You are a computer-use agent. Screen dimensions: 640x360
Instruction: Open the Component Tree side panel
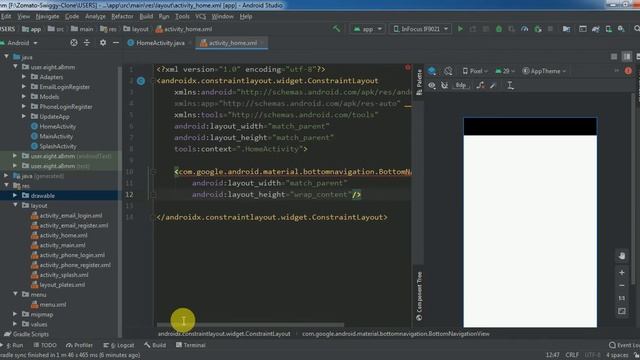coord(419,296)
